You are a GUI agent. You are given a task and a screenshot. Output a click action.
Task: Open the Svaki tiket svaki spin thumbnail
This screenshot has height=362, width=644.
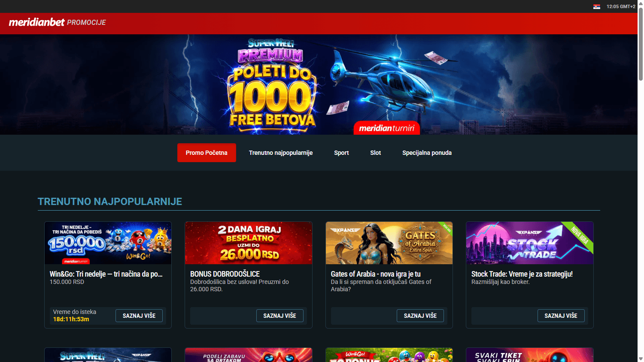click(x=530, y=355)
